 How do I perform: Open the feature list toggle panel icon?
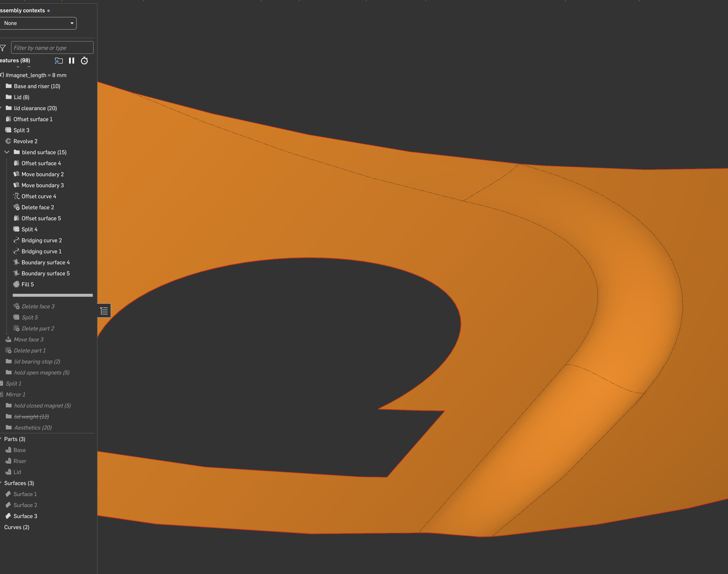104,311
